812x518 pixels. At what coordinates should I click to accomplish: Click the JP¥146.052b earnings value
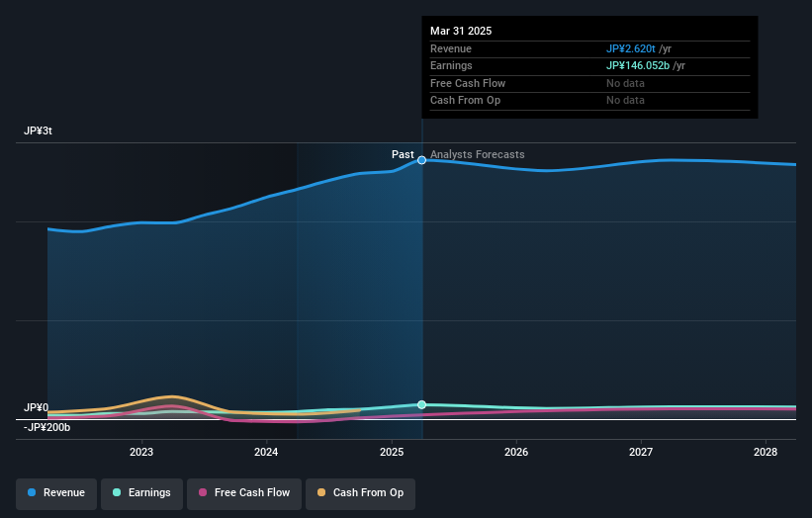[x=638, y=65]
